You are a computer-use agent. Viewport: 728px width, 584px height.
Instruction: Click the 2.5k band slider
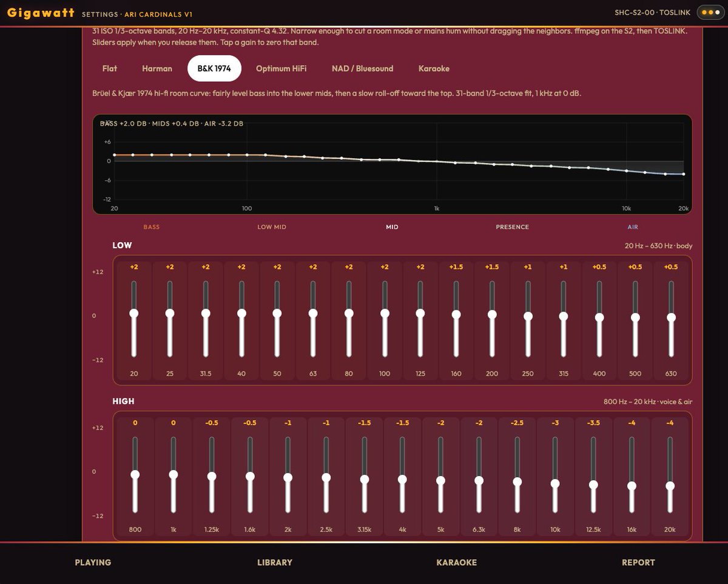point(326,475)
